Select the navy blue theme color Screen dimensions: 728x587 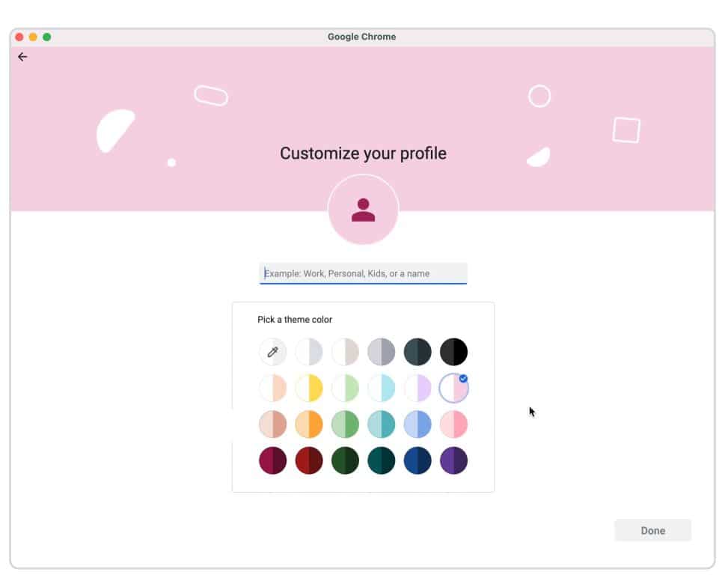(x=417, y=460)
